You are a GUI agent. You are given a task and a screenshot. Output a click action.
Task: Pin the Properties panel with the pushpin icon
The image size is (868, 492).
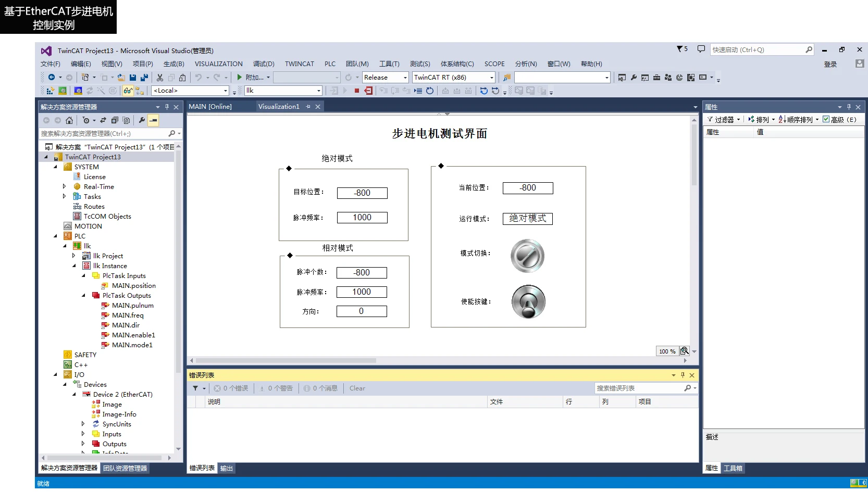coord(849,107)
